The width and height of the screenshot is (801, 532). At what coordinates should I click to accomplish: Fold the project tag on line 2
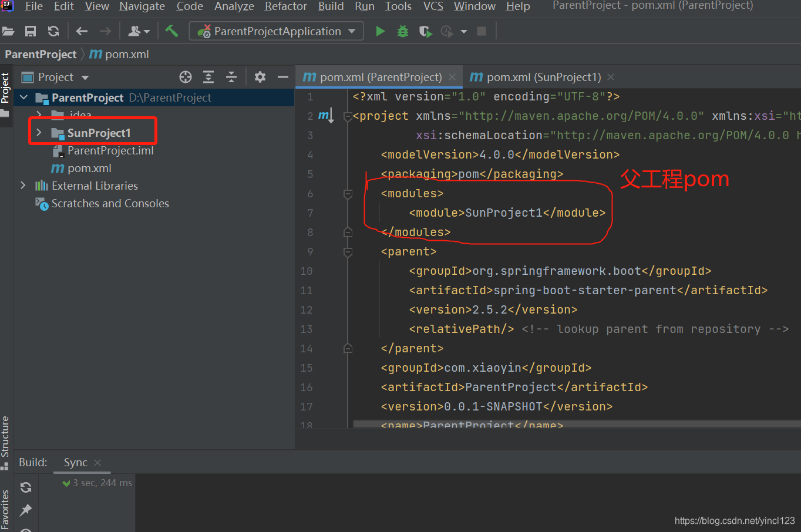348,116
